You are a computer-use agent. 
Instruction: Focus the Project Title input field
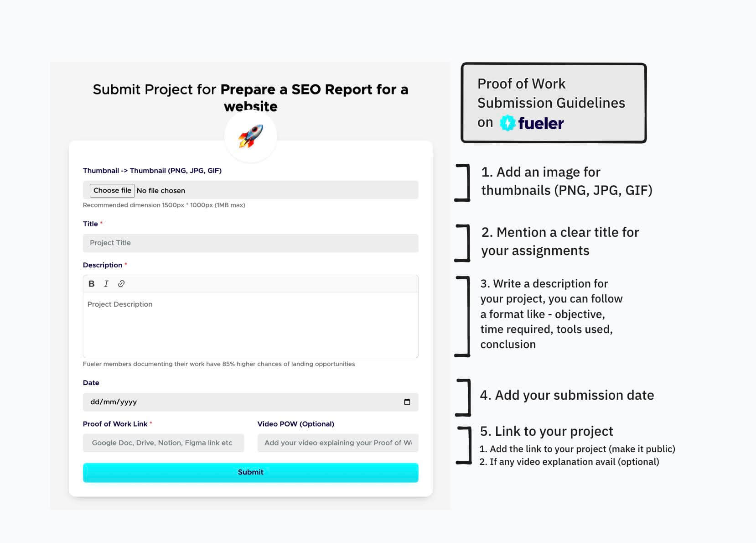(250, 243)
